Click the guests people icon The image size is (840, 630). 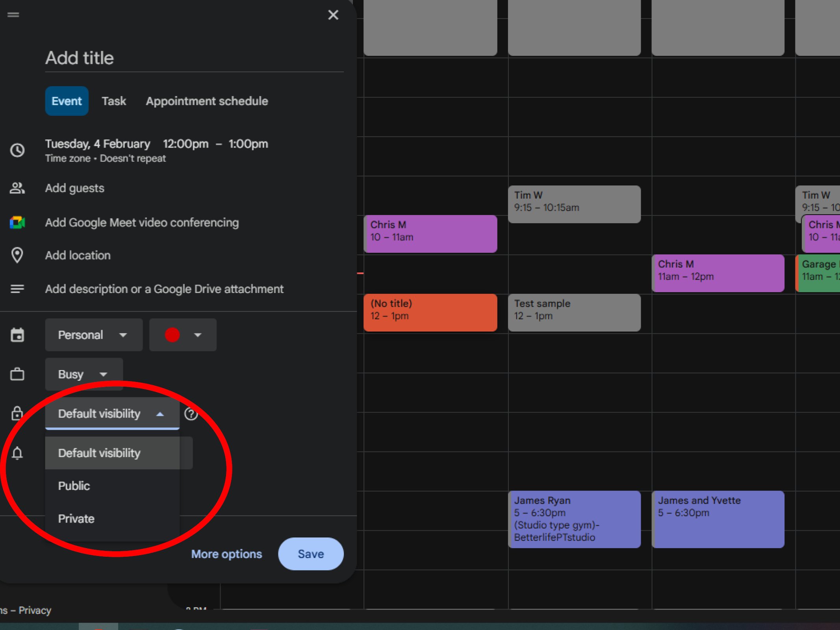tap(17, 188)
